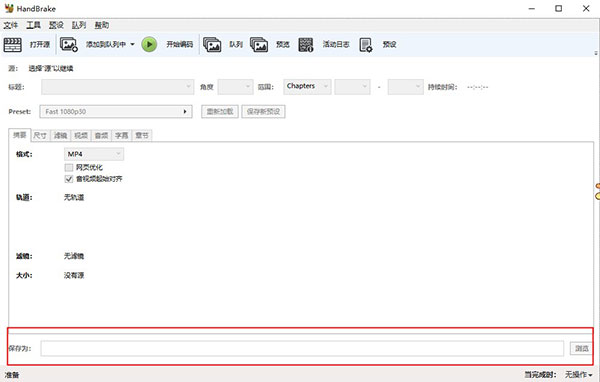
Task: Show the queue via stacked images icon
Action: pos(212,45)
